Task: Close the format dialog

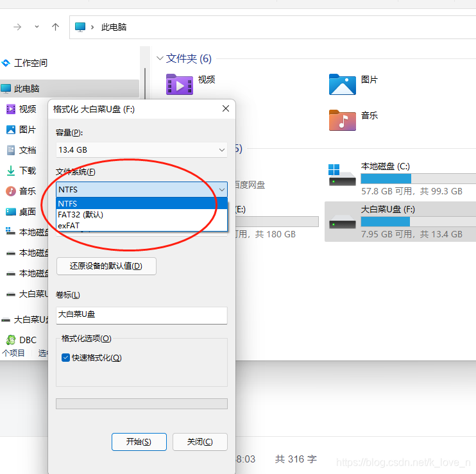Action: click(226, 108)
